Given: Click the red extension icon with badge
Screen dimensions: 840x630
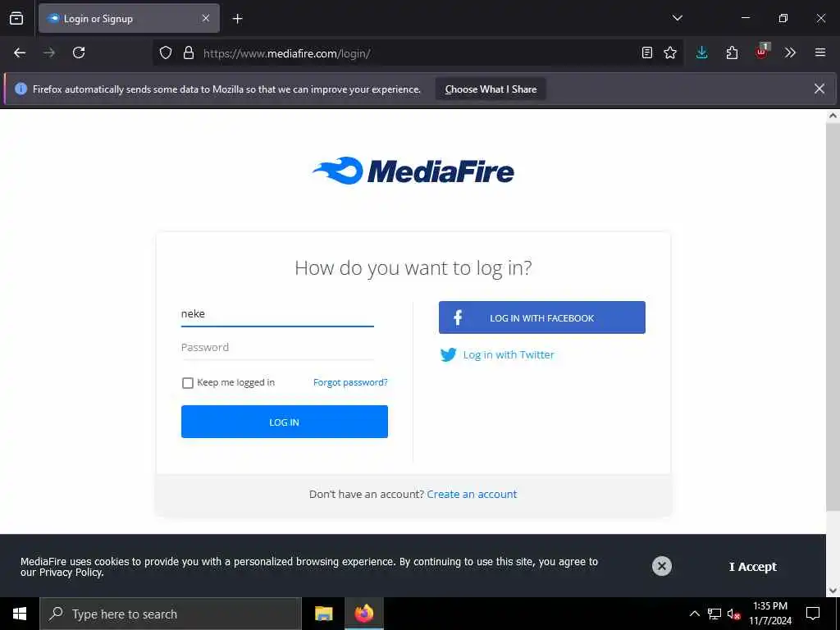Looking at the screenshot, I should pos(762,52).
